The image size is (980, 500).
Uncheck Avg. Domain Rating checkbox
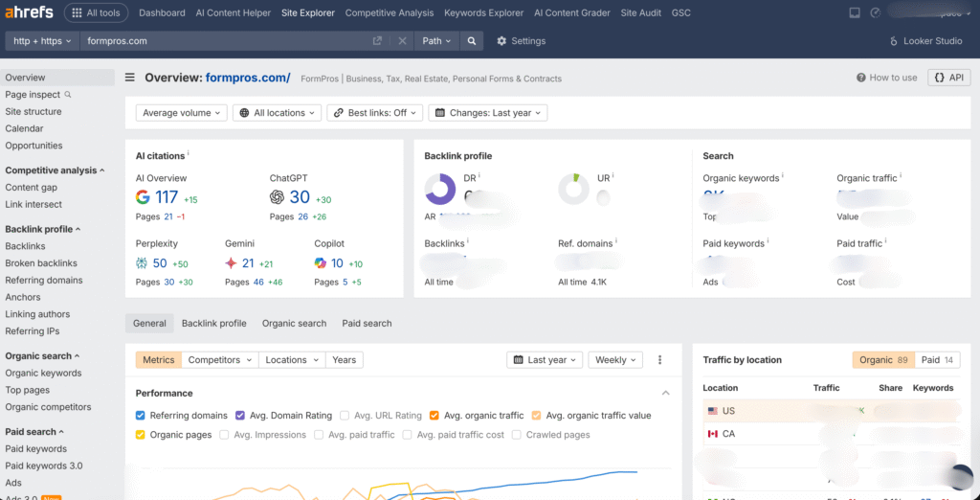click(x=240, y=416)
